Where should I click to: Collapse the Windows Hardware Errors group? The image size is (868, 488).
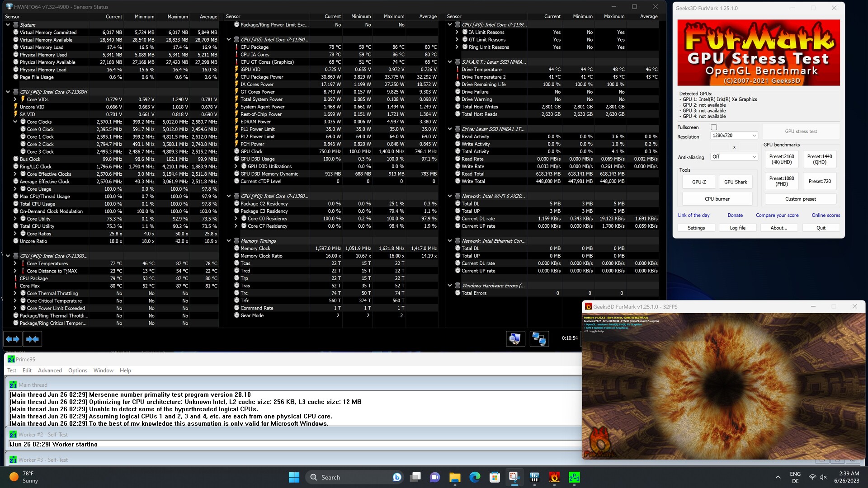450,286
